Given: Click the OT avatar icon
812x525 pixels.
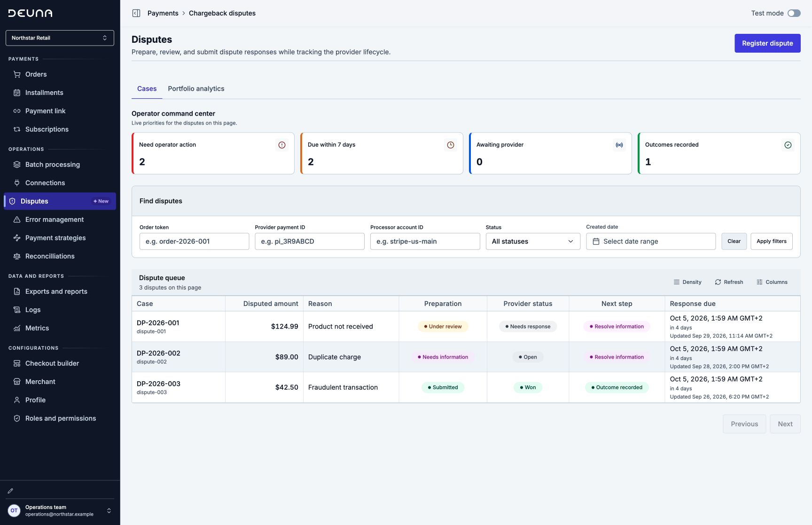Looking at the screenshot, I should click(x=14, y=510).
